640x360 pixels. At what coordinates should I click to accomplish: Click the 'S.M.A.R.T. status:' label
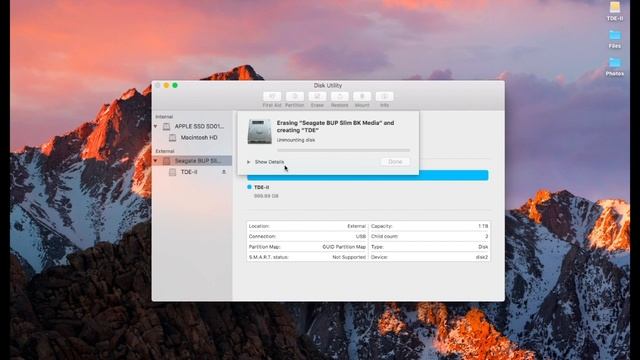coord(269,258)
